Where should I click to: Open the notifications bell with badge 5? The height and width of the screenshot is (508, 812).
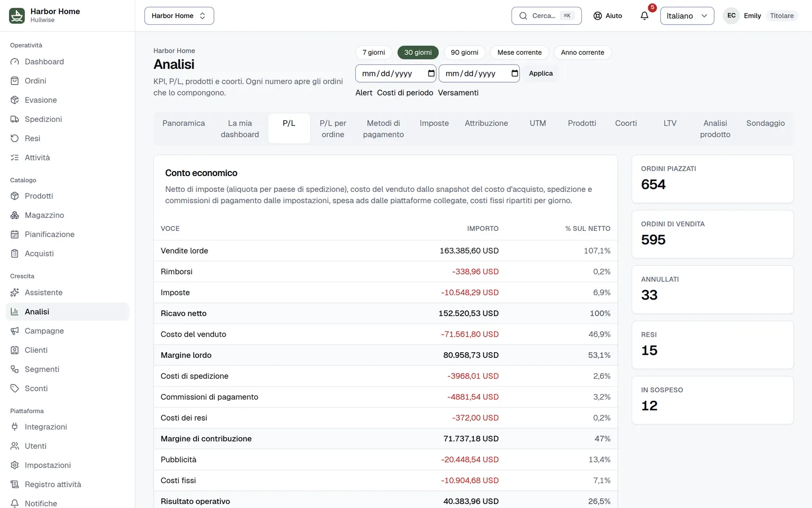645,16
